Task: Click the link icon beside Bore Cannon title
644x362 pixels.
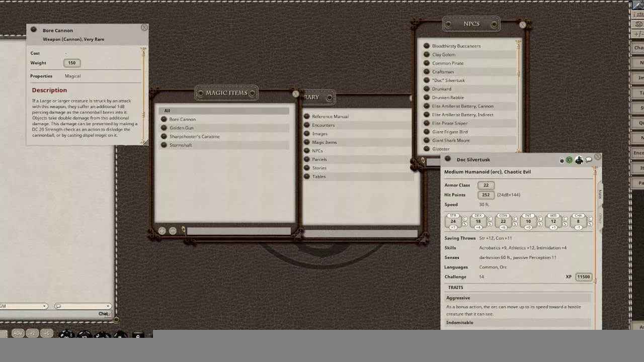Action: [x=34, y=30]
